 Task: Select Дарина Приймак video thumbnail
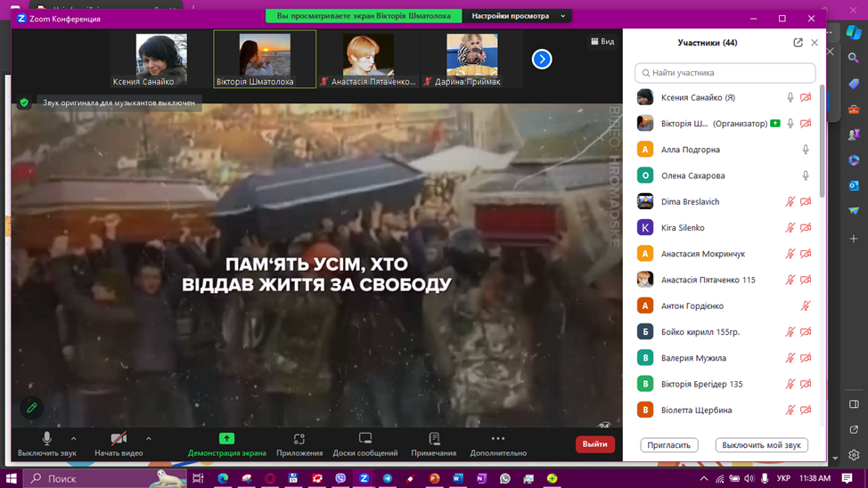click(471, 59)
